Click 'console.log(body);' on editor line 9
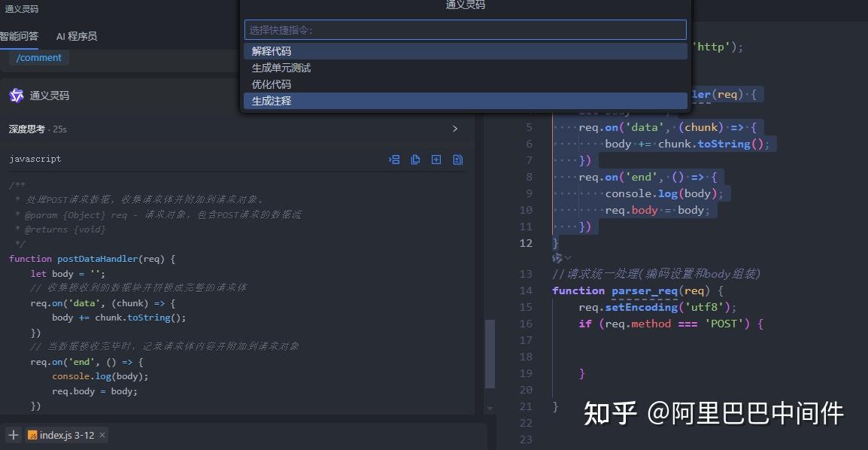 (664, 193)
